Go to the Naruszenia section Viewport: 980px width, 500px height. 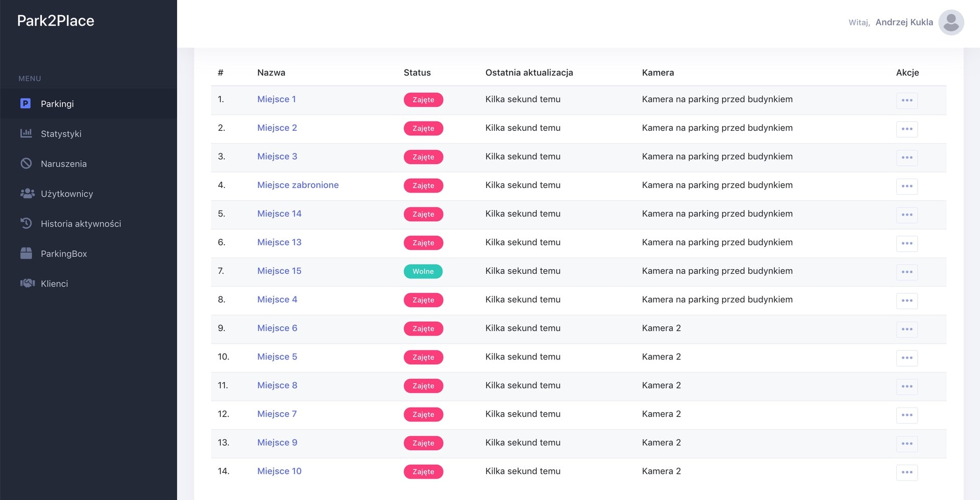(88, 164)
